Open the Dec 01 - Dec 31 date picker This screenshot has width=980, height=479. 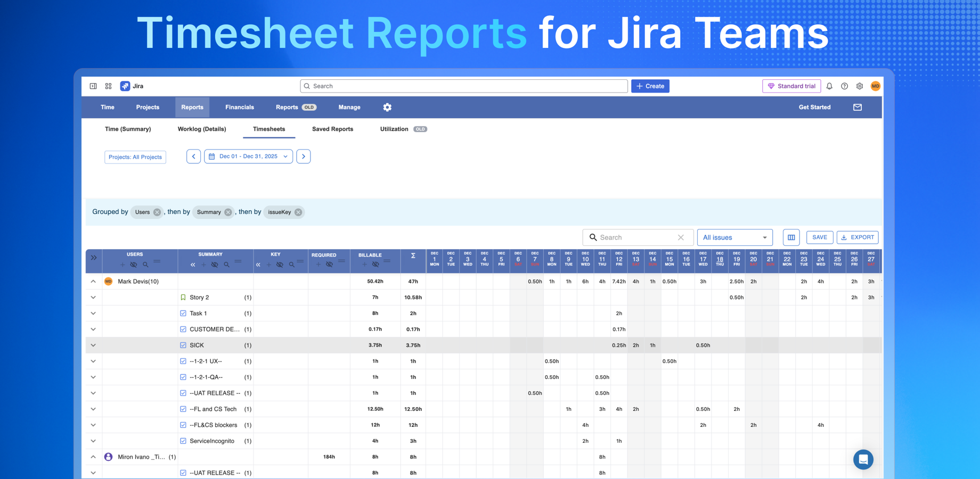[x=248, y=156]
